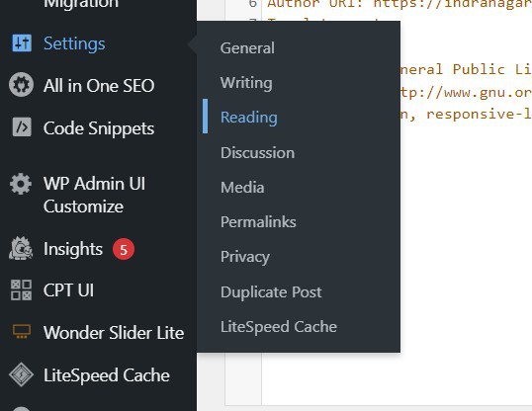Click the Wonder Slider Lite icon
The image size is (532, 411).
tap(22, 331)
